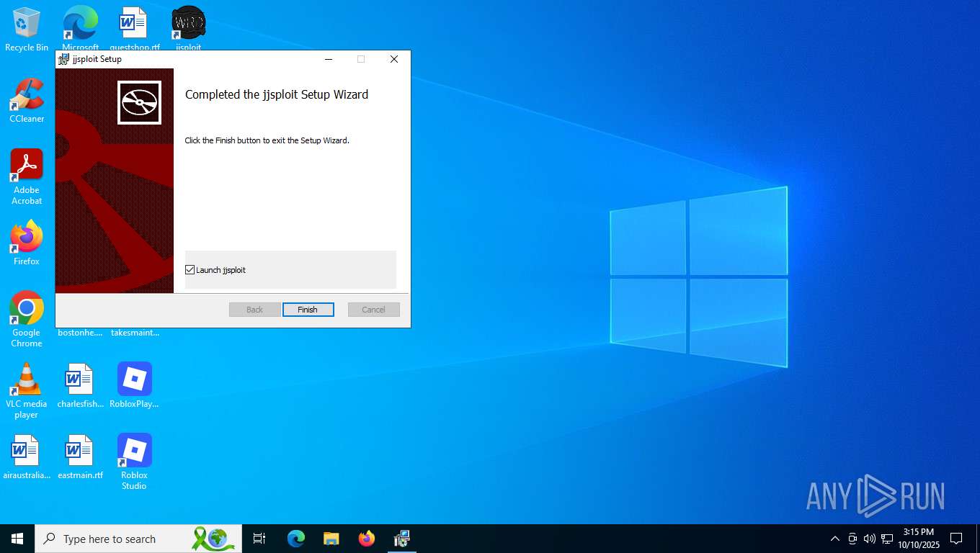Open the airaustralia document icon
Image resolution: width=980 pixels, height=553 pixels.
tap(27, 457)
